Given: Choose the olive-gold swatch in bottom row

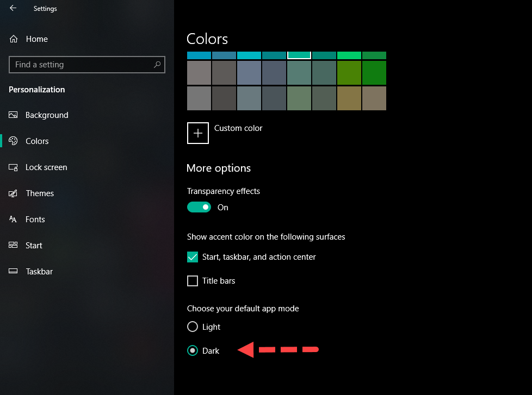Looking at the screenshot, I should click(349, 98).
